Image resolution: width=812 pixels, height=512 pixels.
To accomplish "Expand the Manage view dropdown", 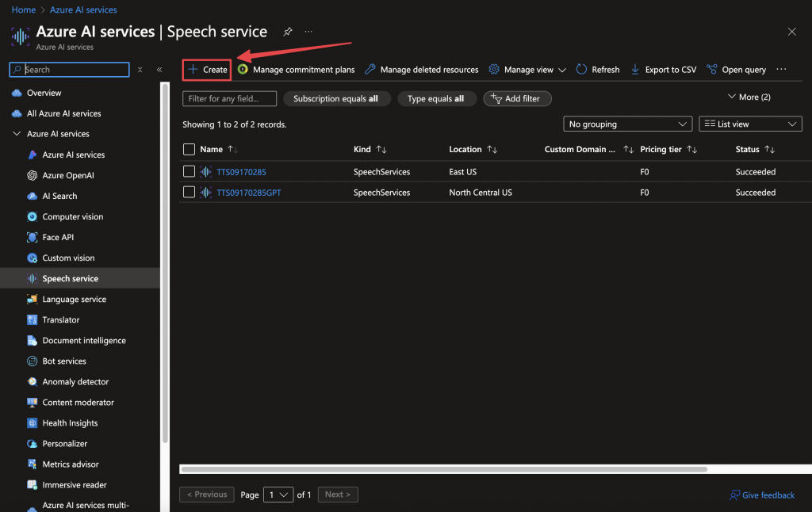I will tap(527, 70).
